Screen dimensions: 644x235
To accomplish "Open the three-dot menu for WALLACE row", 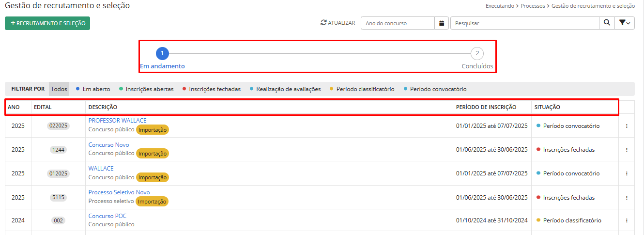I will (627, 173).
